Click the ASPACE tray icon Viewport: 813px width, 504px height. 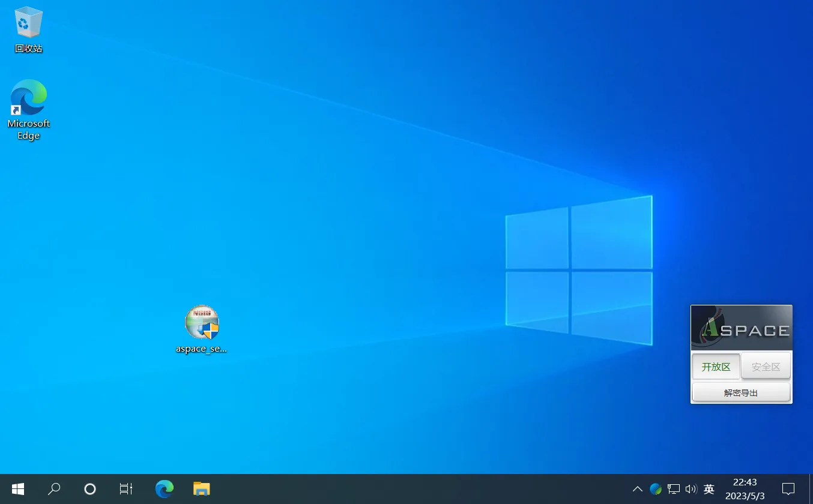point(656,489)
